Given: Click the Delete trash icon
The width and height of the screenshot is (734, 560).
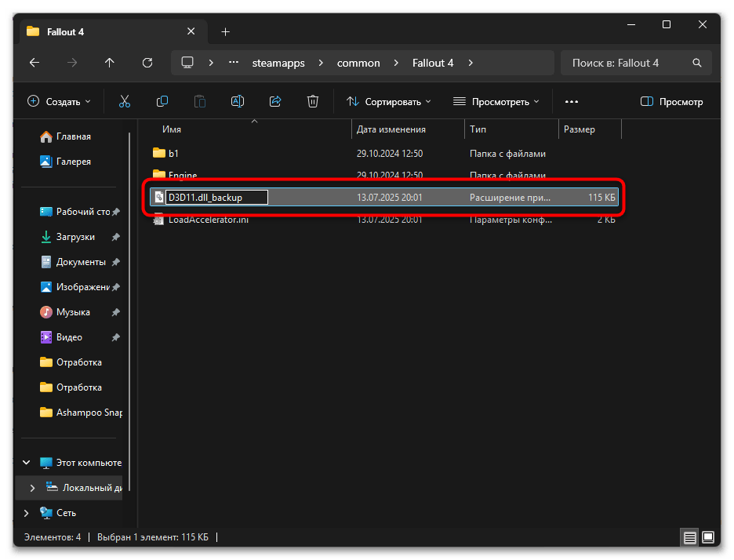Looking at the screenshot, I should point(313,101).
